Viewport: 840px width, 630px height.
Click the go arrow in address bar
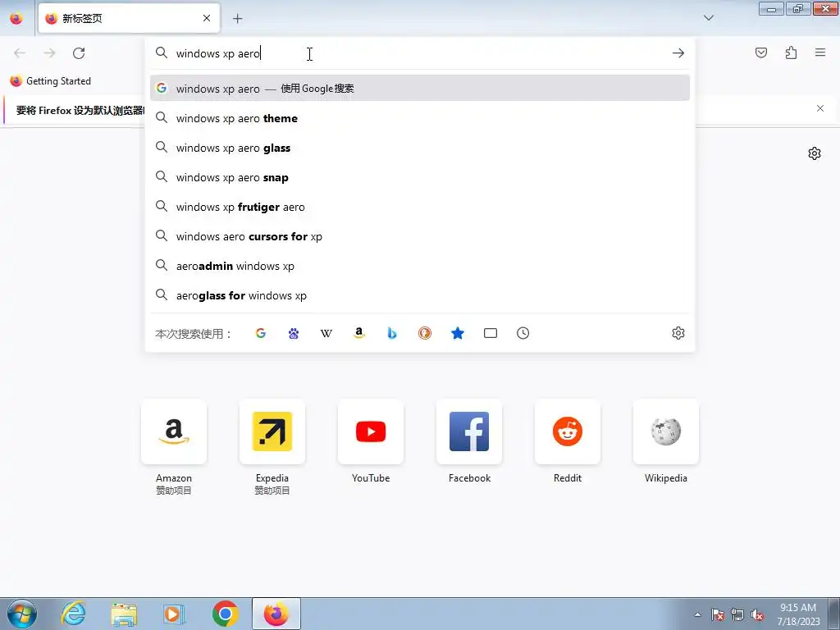(678, 53)
